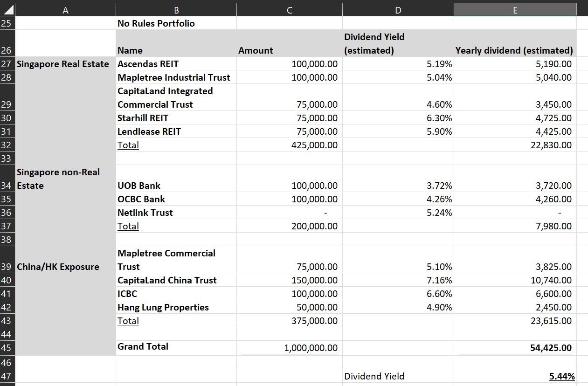Select the 'ICBC' cell
The image size is (588, 386).
(x=176, y=294)
